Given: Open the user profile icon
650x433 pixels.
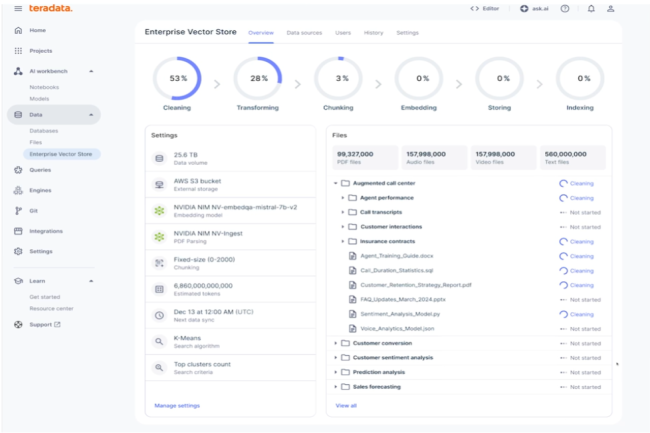Looking at the screenshot, I should (x=611, y=8).
